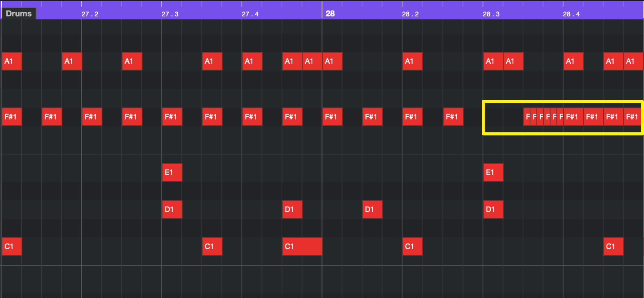644x298 pixels.
Task: Select the E1 note at beat 27.3
Action: [x=172, y=172]
